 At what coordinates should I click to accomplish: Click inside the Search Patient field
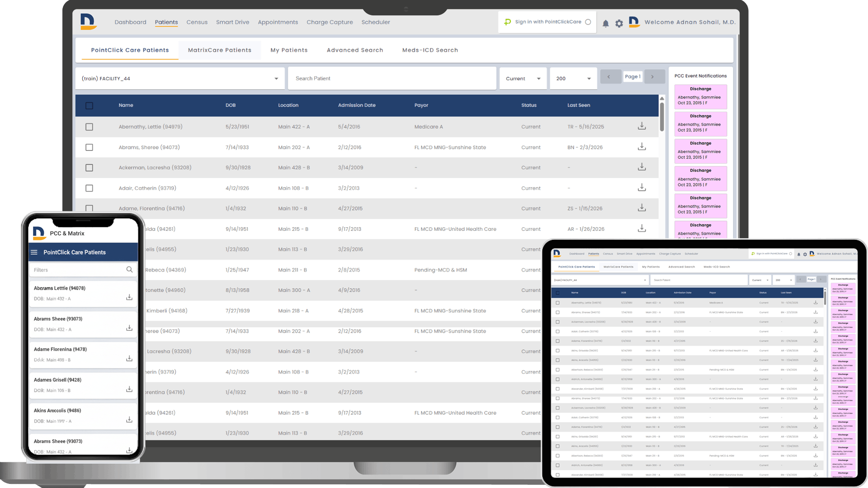[x=392, y=78]
